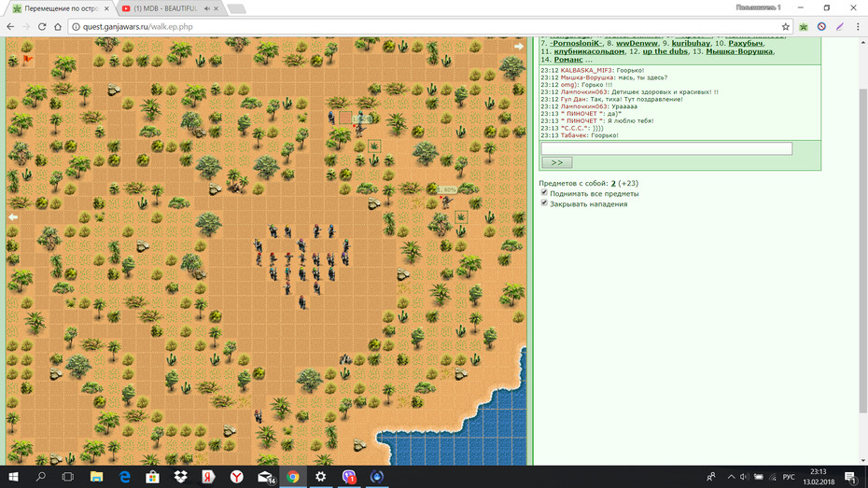Open player link wwDenww

637,43
